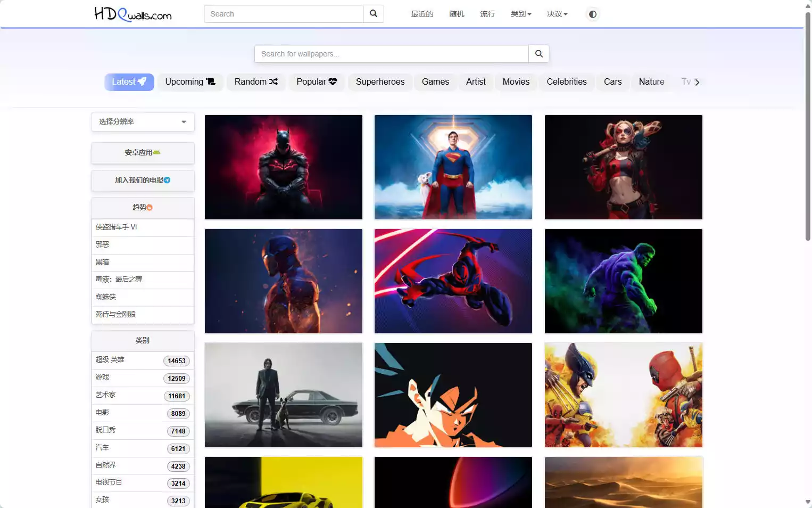Open the dark abstract red curve wallpaper thumbnail
Screen dimensions: 812x508
453,482
